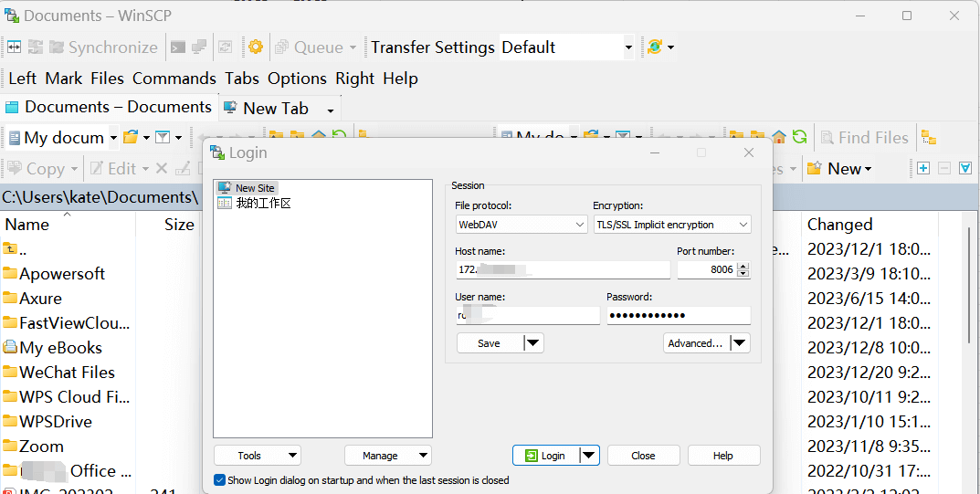Screen dimensions: 980x494
Task: Click Find Files in right panel toolbar
Action: click(864, 137)
